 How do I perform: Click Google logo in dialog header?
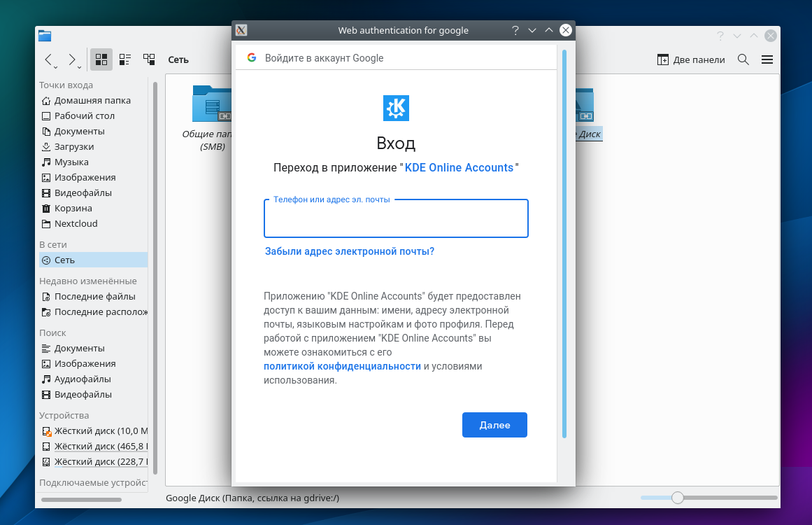click(x=252, y=57)
